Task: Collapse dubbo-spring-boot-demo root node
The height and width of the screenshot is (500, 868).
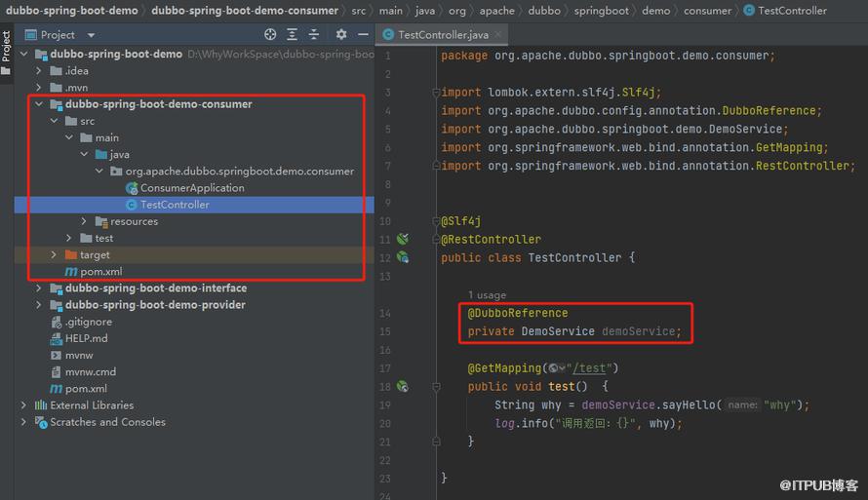Action: coord(23,55)
